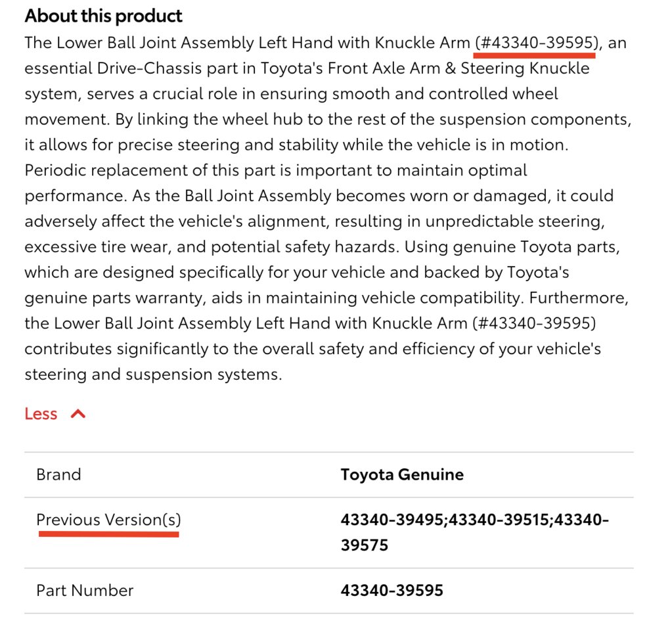Click the red upward chevron icon
Image resolution: width=672 pixels, height=640 pixels.
(78, 414)
